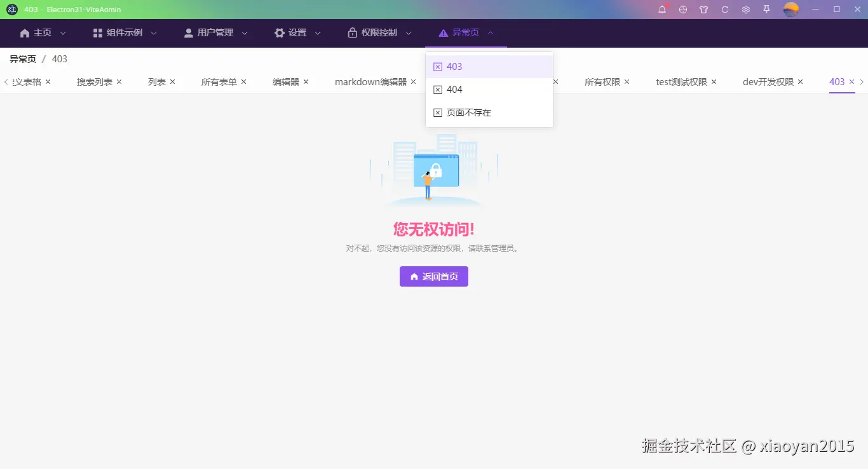Switch to the test测试权限 tab
Viewport: 868px width, 469px height.
[682, 82]
